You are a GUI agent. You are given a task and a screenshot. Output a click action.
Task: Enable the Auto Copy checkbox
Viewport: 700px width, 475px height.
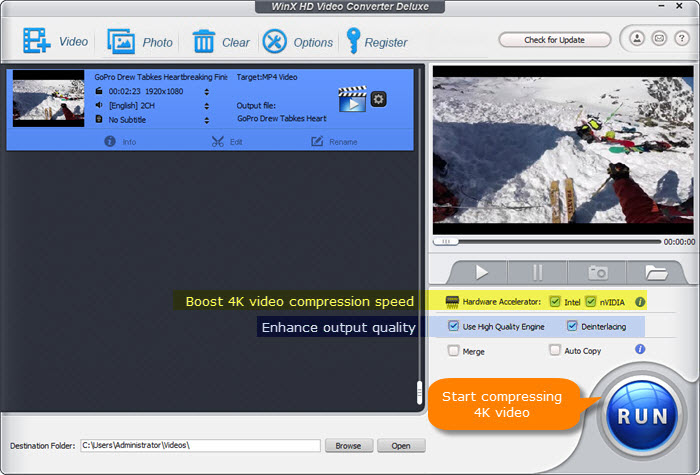[554, 350]
